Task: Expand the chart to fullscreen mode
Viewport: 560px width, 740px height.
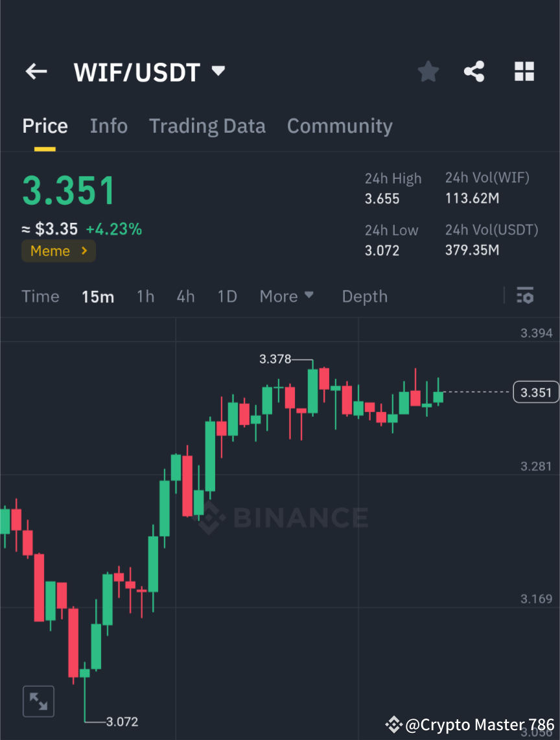Action: pyautogui.click(x=38, y=701)
